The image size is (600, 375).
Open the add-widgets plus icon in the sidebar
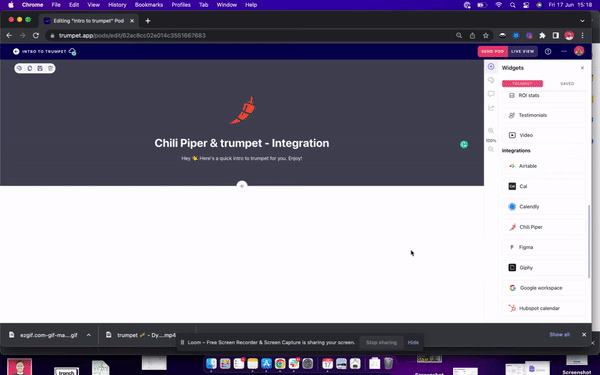click(x=491, y=67)
